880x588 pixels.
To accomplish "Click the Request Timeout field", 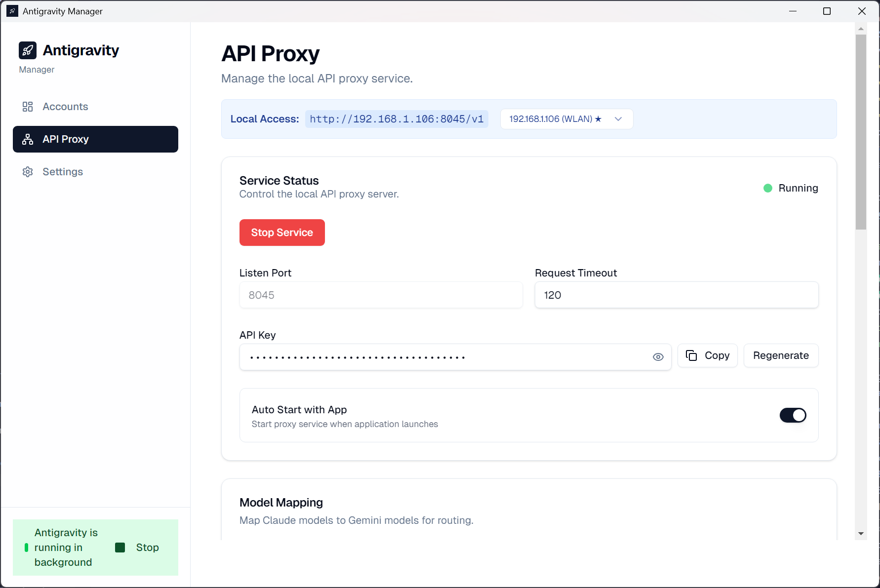I will [676, 295].
